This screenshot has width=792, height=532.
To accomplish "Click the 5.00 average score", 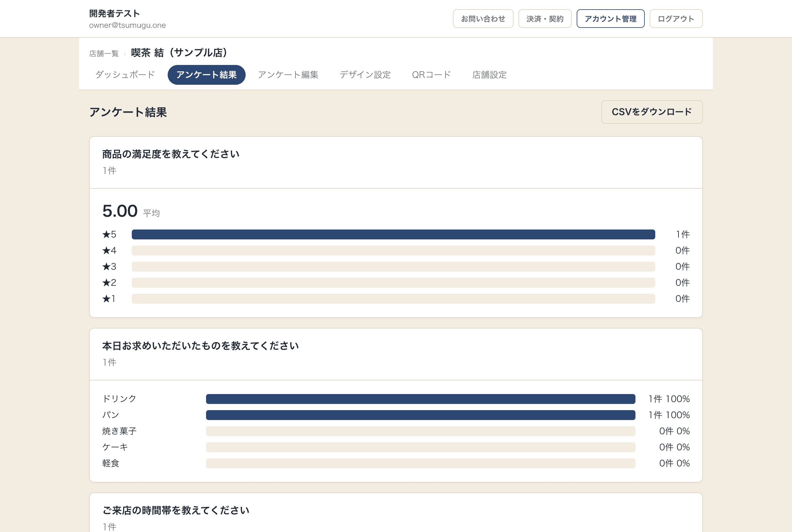I will (x=120, y=211).
